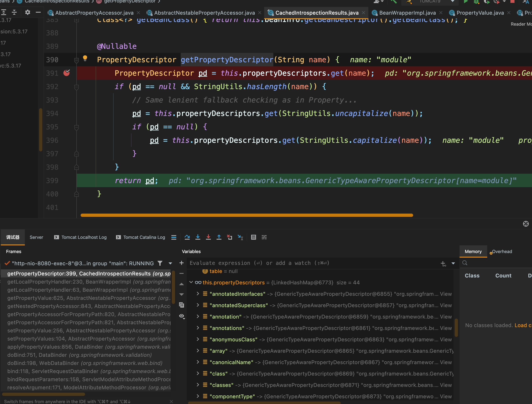The width and height of the screenshot is (532, 404).
Task: Expand the "annotatedSuperclass" entry
Action: click(198, 305)
